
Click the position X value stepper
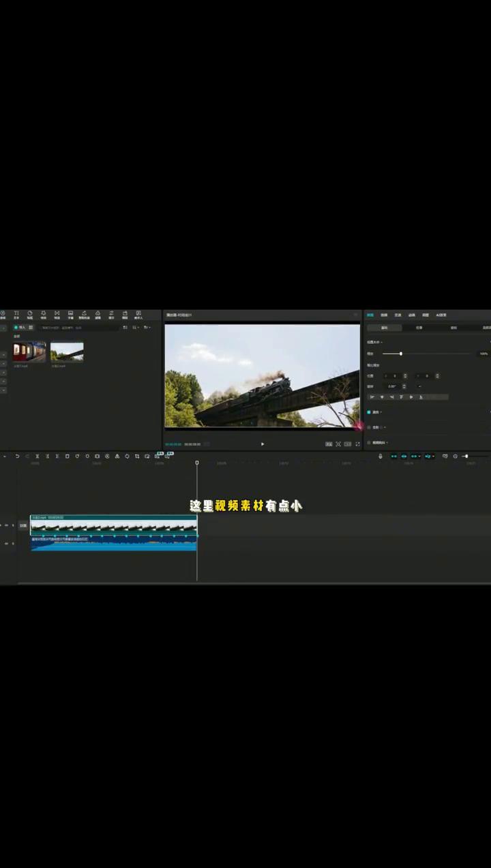pos(405,375)
